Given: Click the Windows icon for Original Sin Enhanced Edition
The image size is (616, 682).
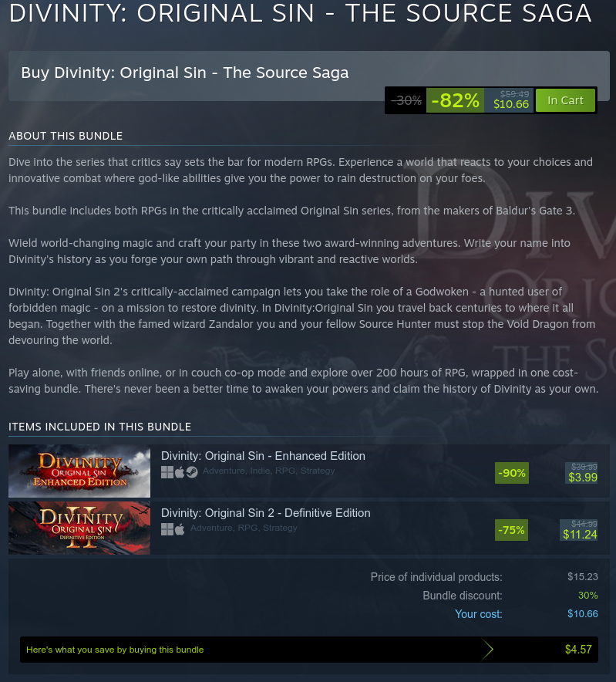Looking at the screenshot, I should 167,472.
